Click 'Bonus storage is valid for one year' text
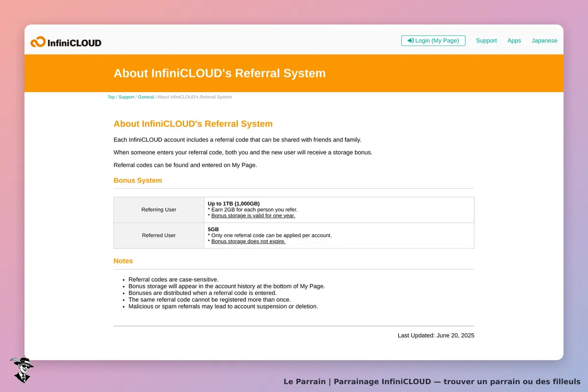This screenshot has width=588, height=392. click(x=253, y=216)
